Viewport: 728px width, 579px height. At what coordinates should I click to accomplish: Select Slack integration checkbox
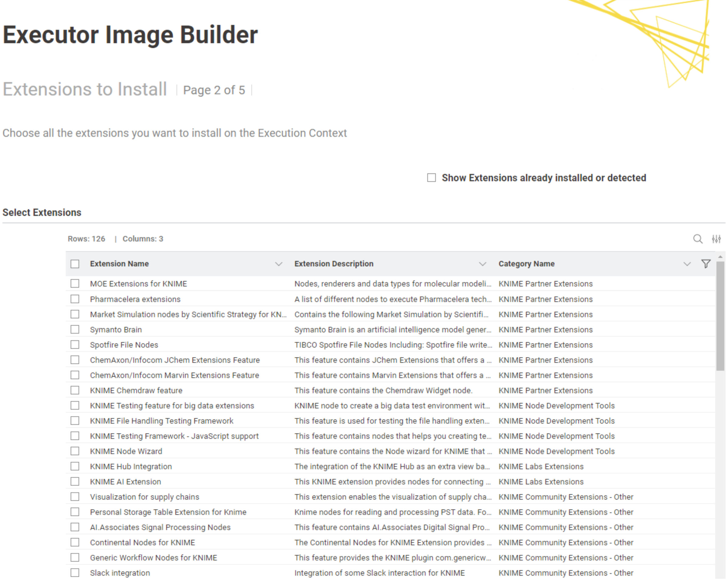(x=75, y=573)
